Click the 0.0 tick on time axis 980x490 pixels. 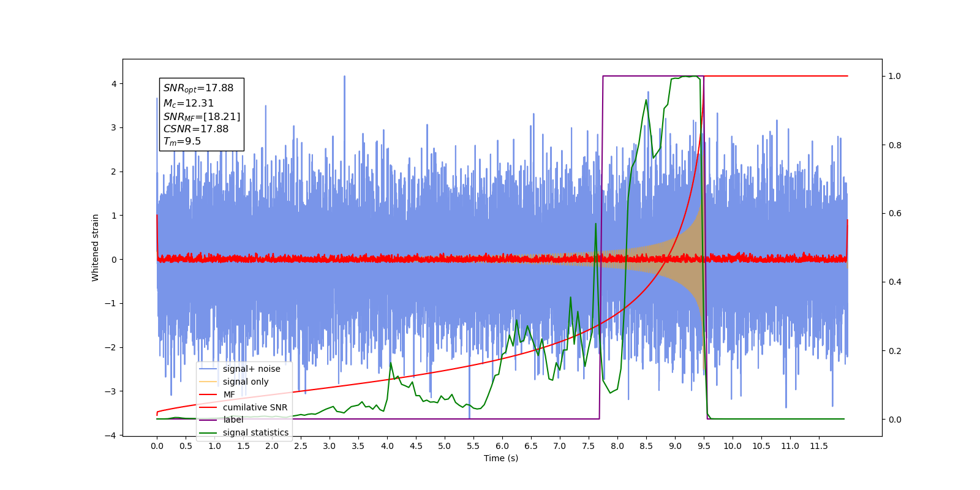click(157, 446)
